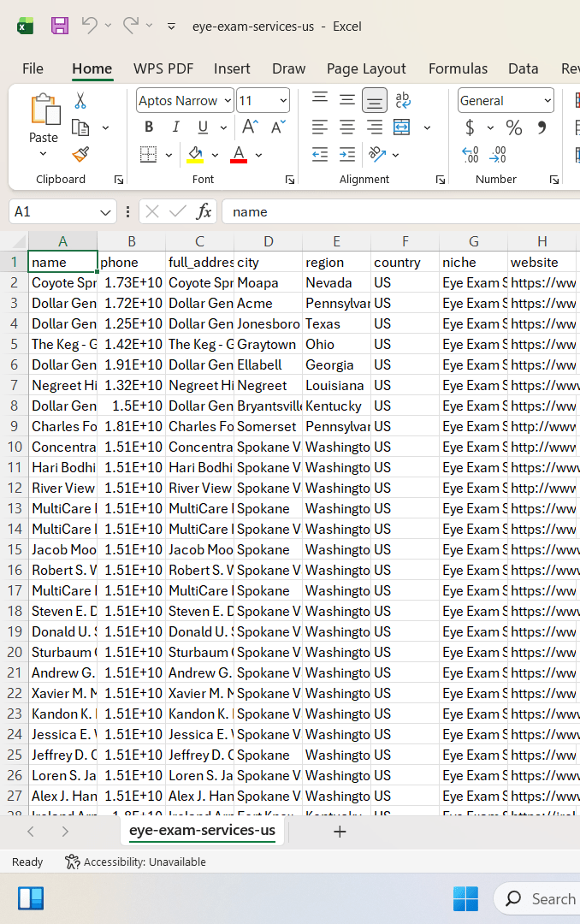Switch to the Draw tab

(x=289, y=69)
